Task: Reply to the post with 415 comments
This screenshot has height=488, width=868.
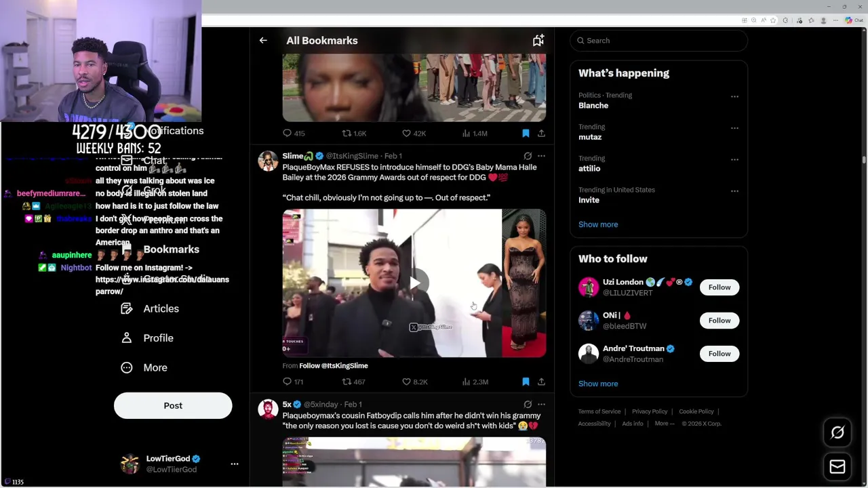Action: pyautogui.click(x=294, y=134)
